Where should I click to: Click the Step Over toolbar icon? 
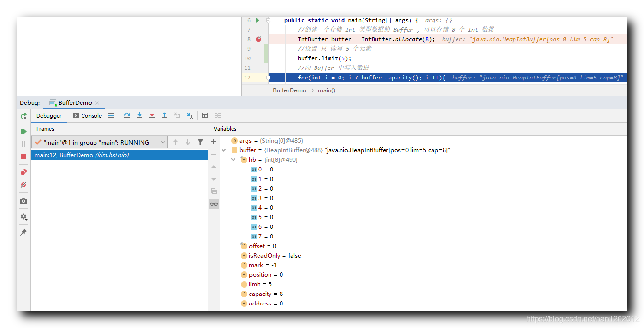127,115
